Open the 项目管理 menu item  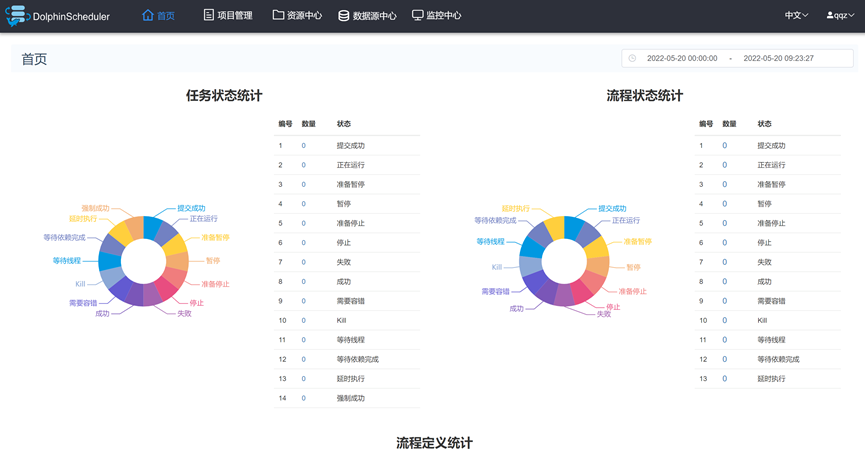(x=228, y=15)
